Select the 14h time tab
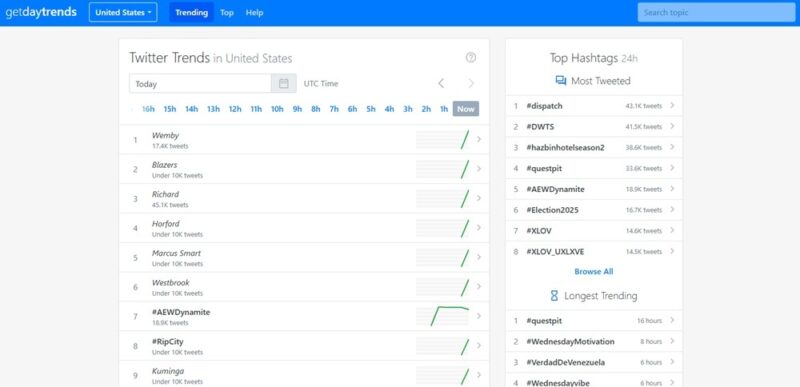The width and height of the screenshot is (800, 387). coord(191,109)
